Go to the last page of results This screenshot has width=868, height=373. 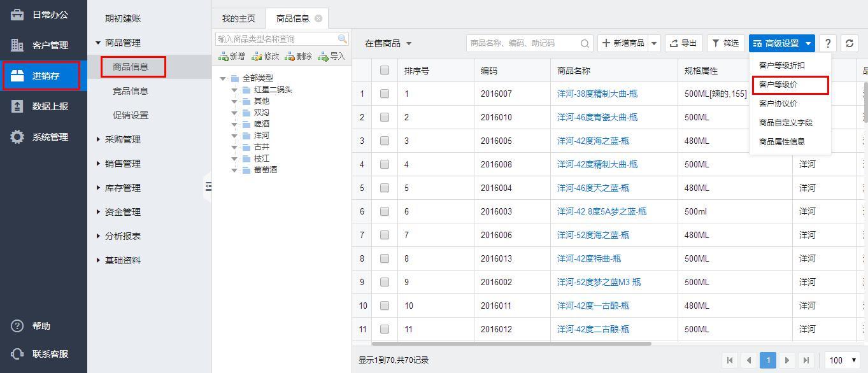(806, 360)
